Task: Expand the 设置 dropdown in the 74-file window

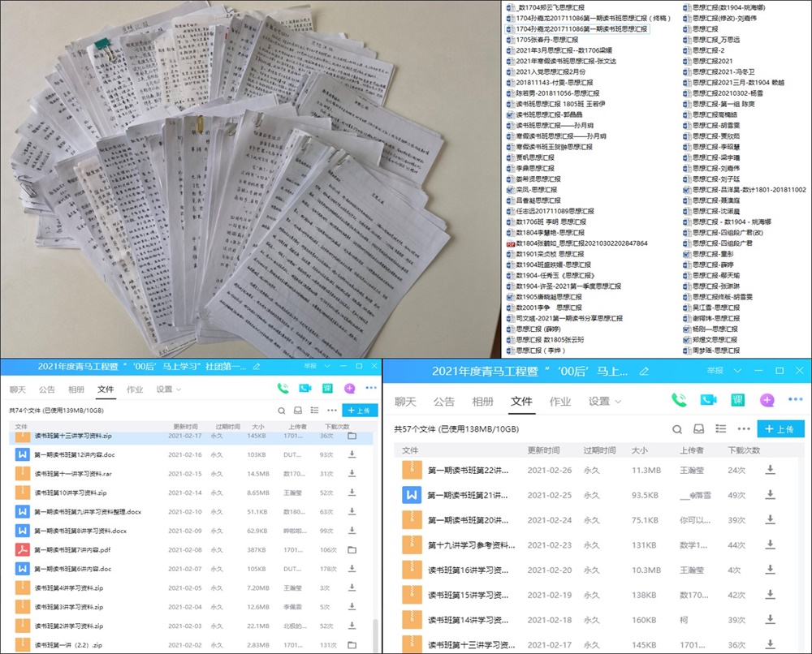Action: pyautogui.click(x=169, y=389)
